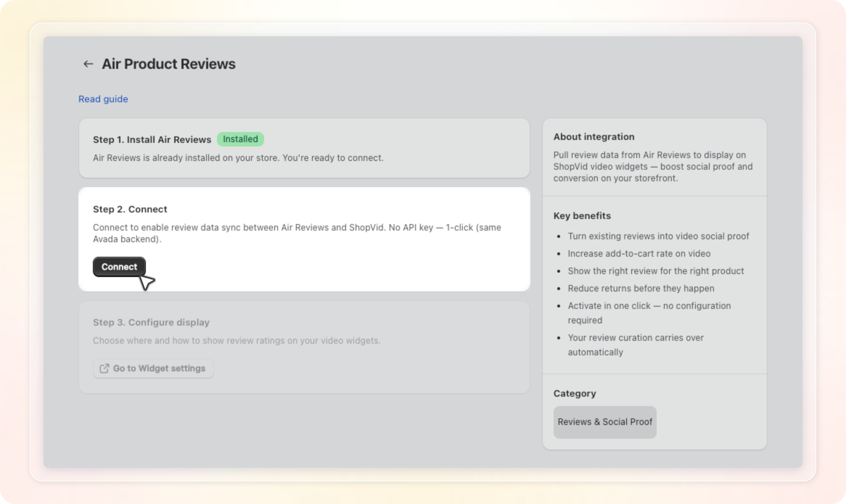Image resolution: width=846 pixels, height=504 pixels.
Task: Click the Installed status badge
Action: click(240, 139)
